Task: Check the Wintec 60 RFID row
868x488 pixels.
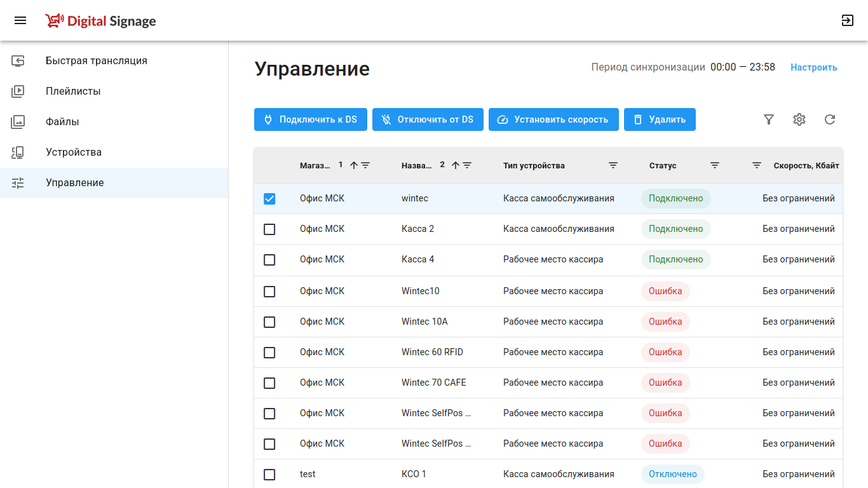Action: [269, 353]
